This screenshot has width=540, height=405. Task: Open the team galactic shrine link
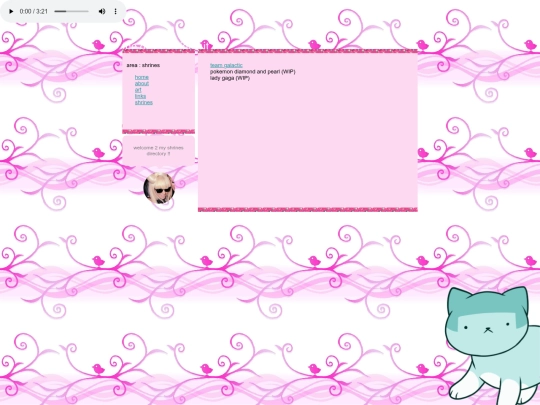[x=226, y=65]
